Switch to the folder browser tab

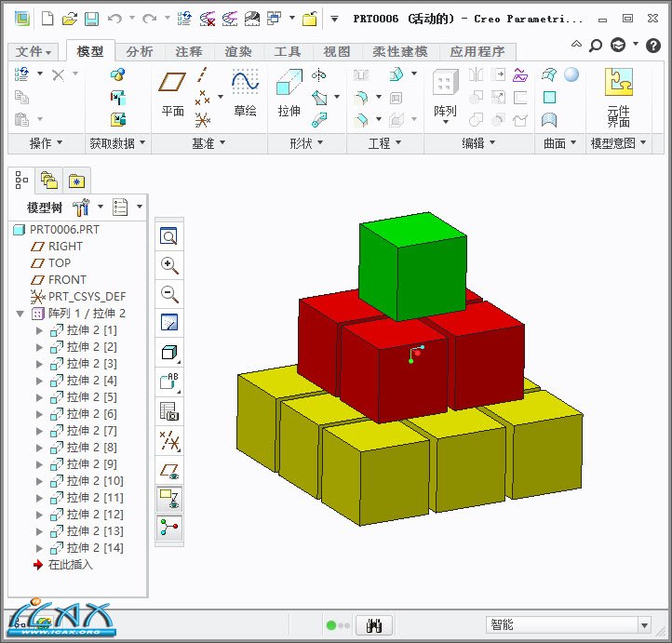(48, 181)
